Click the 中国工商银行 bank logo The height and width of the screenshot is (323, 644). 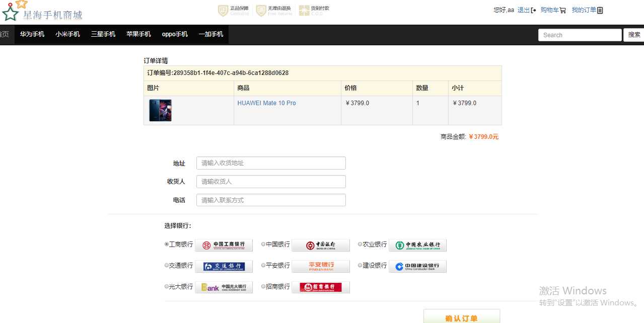[x=224, y=245]
